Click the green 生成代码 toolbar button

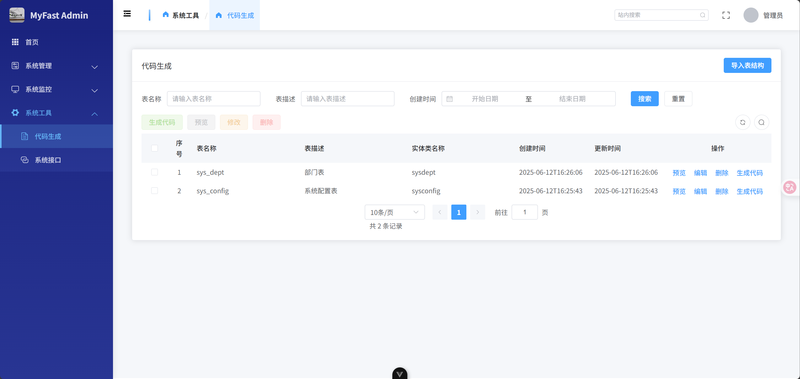point(162,122)
